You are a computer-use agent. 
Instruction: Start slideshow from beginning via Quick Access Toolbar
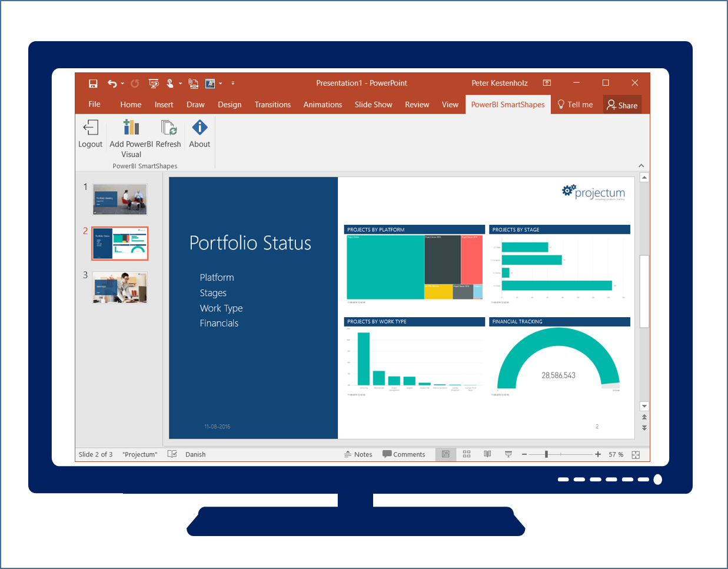pyautogui.click(x=154, y=83)
